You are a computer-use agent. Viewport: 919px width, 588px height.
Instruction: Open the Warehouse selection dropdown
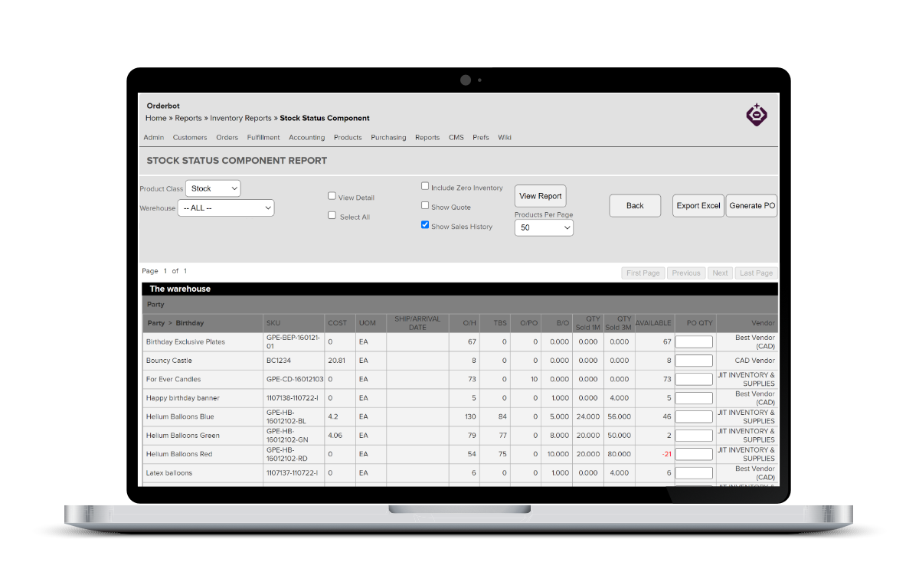pos(225,207)
